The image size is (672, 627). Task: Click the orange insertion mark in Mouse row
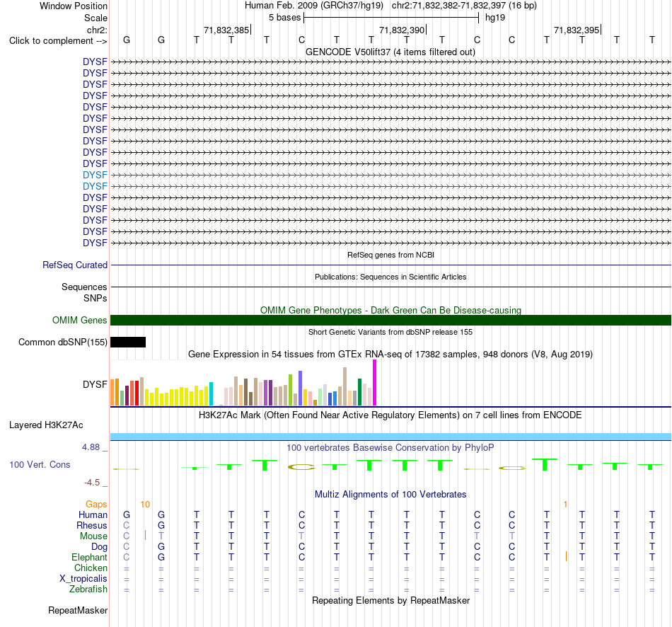145,535
